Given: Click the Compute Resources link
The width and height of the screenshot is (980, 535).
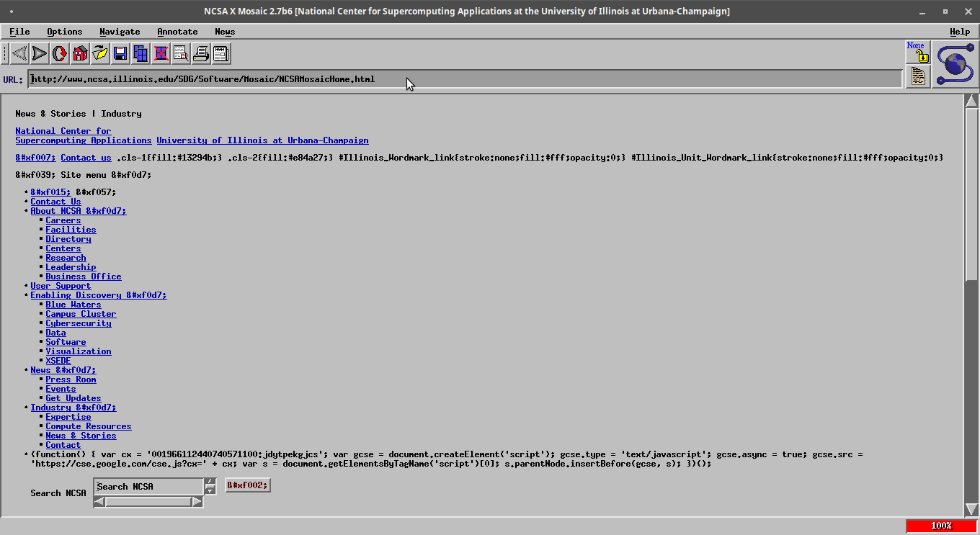Looking at the screenshot, I should (89, 426).
